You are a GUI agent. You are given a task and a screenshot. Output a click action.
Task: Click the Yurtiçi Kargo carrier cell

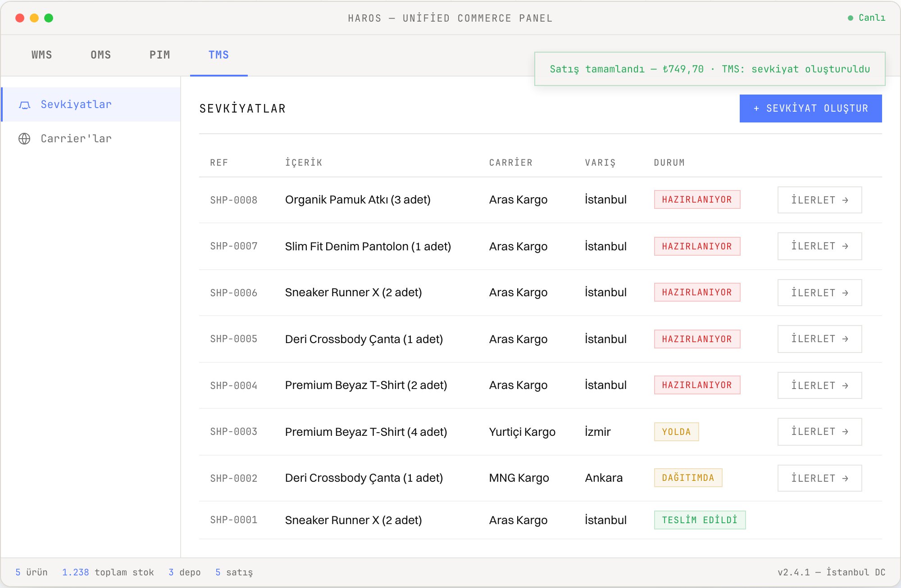(522, 432)
